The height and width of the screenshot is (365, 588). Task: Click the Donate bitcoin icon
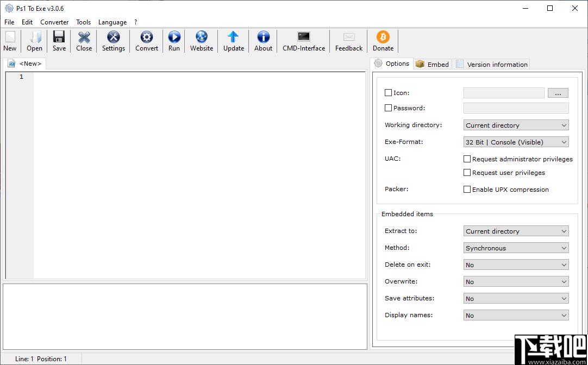[383, 37]
